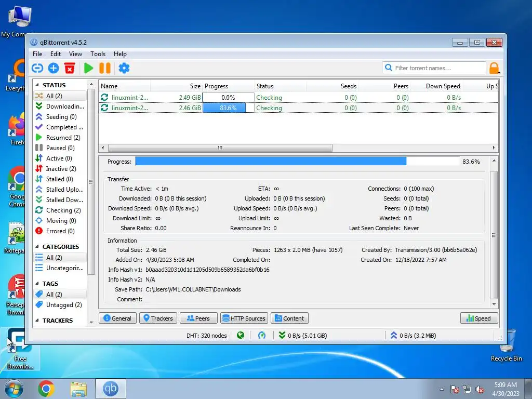Select the Seeding (0) filter
Viewport: 532px width, 399px height.
(60, 117)
